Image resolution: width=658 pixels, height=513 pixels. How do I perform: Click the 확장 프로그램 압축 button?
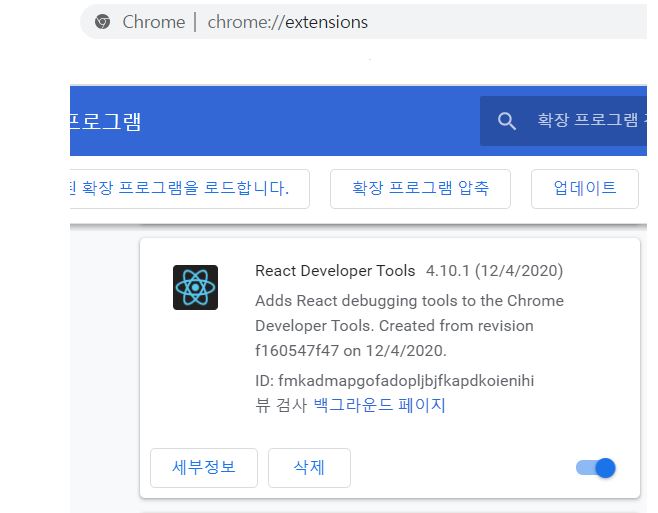pos(420,188)
